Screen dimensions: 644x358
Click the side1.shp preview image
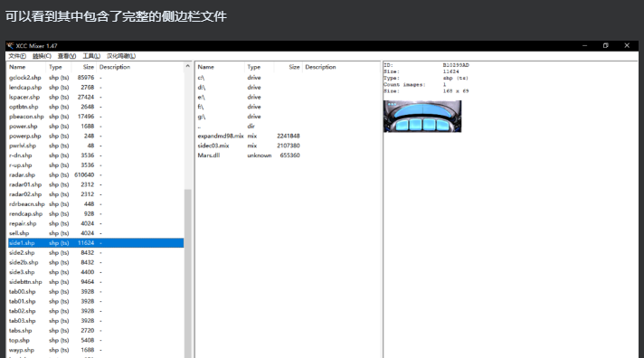tap(422, 117)
